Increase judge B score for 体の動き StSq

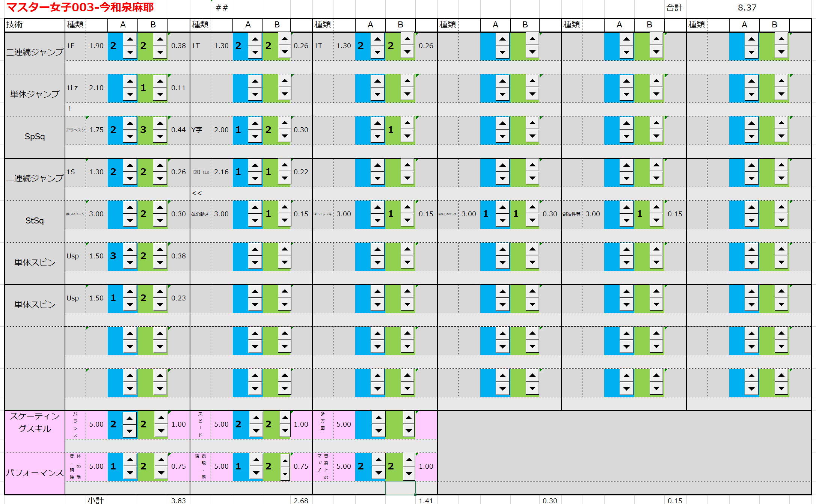[x=285, y=207]
